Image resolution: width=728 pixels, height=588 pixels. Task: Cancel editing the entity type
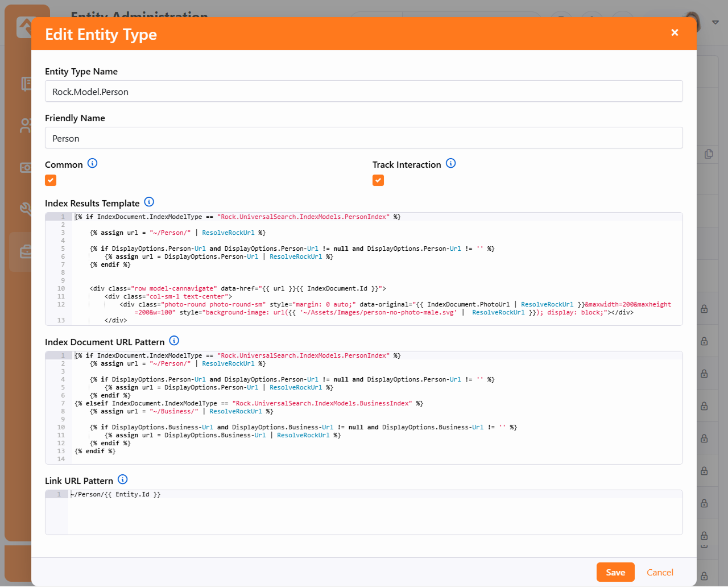[660, 572]
